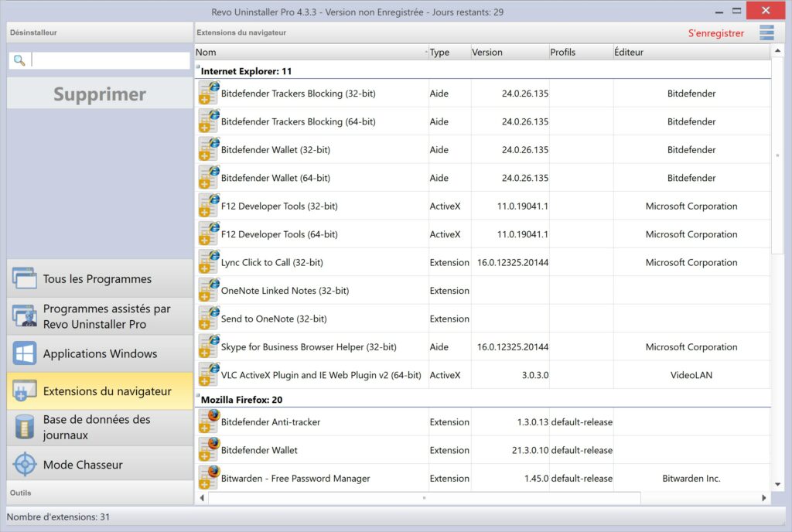Open Programmes assistés par Revo Uninstaller Pro
792x532 pixels.
(x=100, y=316)
